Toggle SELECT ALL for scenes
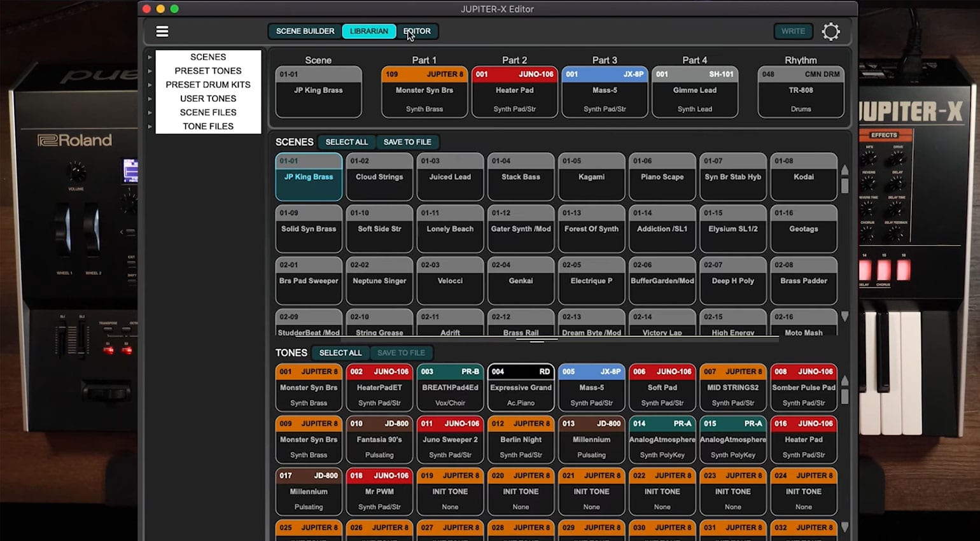The height and width of the screenshot is (541, 980). pos(346,142)
